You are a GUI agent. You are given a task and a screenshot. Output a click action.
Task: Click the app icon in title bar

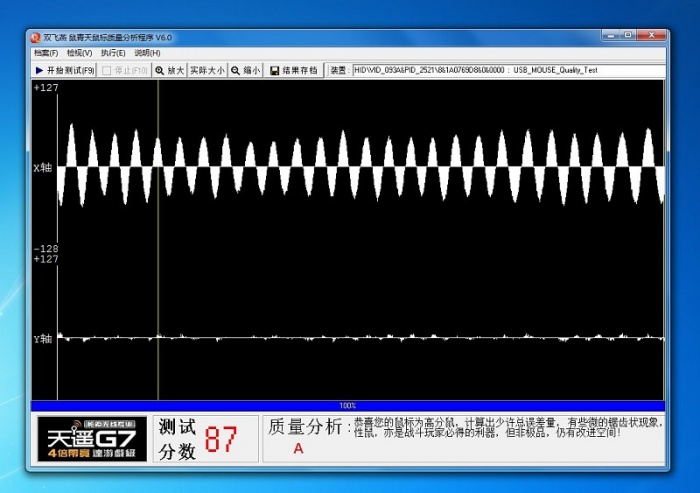[36, 38]
